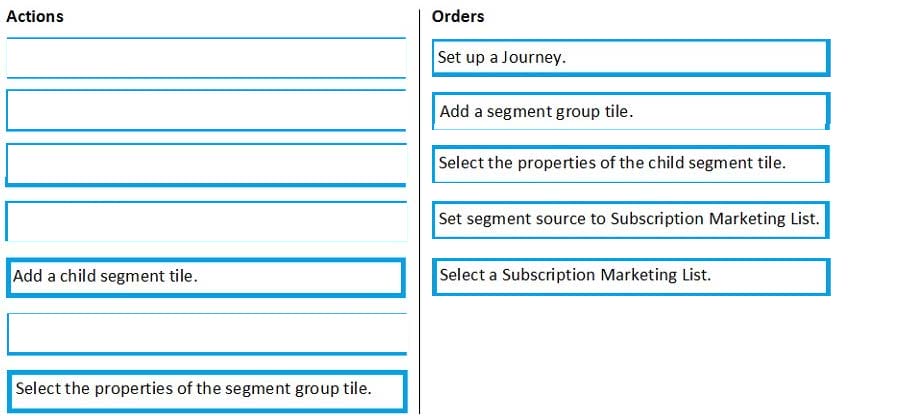Select 'Select the properties of the segment group tile.'

(x=205, y=389)
